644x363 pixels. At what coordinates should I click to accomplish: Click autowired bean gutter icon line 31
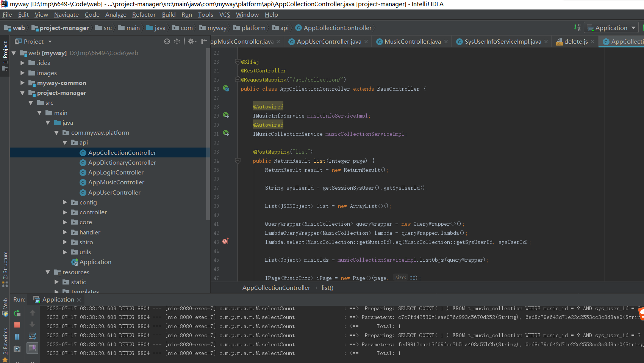226,134
